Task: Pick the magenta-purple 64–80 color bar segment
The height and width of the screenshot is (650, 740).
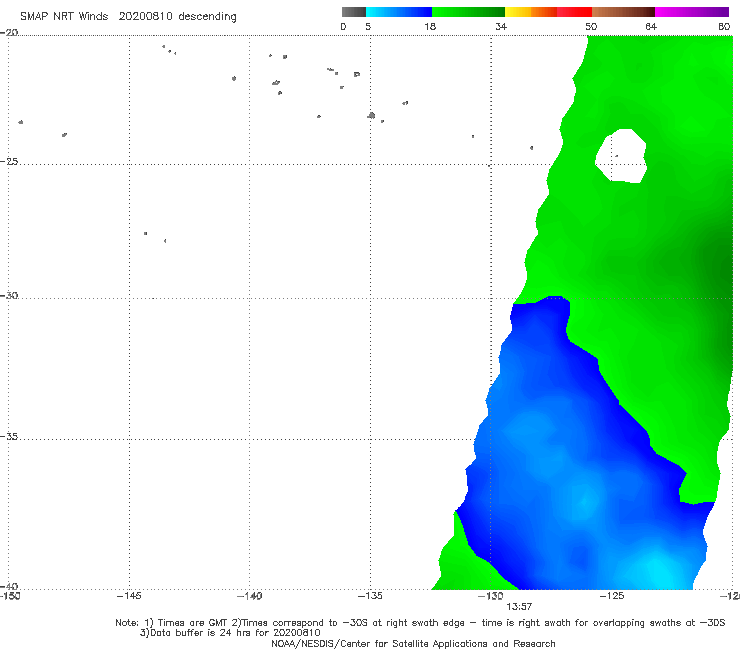Action: click(692, 12)
